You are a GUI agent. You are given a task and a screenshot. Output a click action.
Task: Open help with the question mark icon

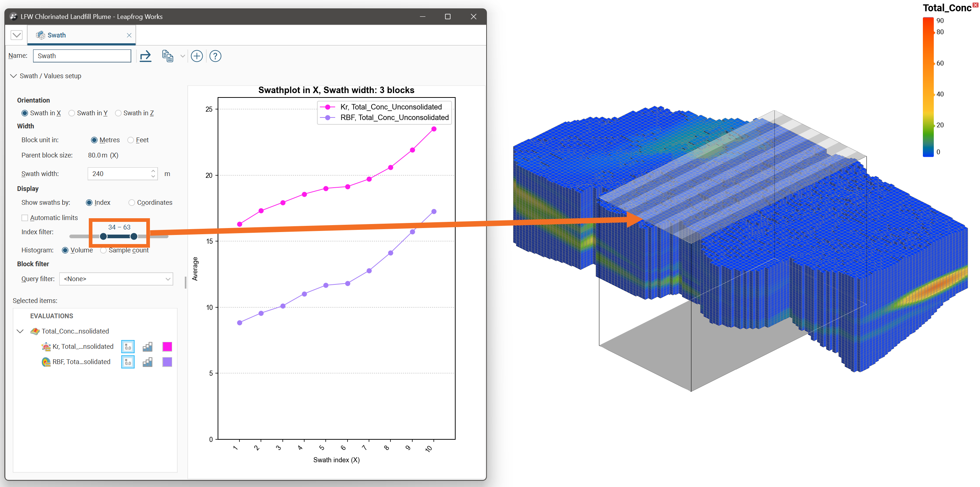215,56
